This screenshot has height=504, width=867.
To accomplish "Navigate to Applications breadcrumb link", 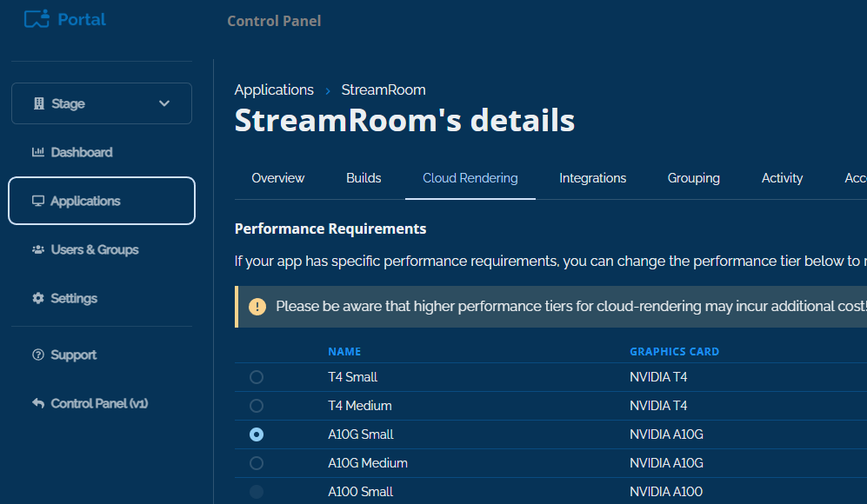I will click(274, 90).
